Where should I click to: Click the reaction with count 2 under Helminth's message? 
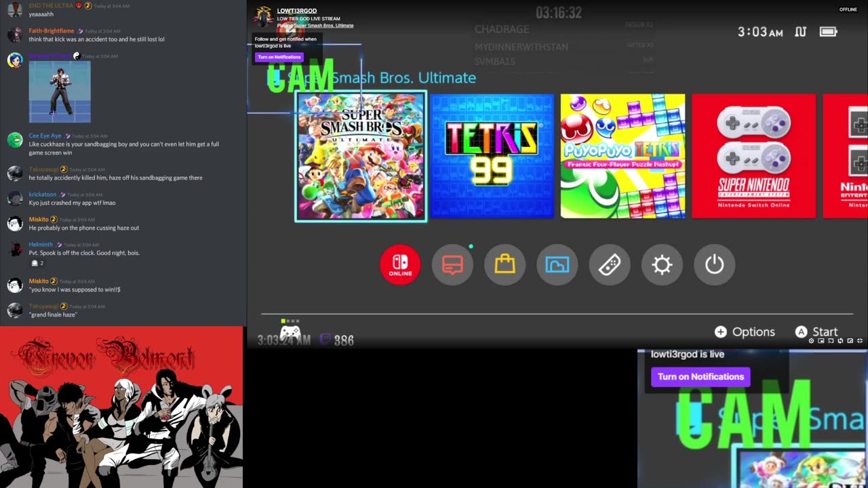pos(37,263)
